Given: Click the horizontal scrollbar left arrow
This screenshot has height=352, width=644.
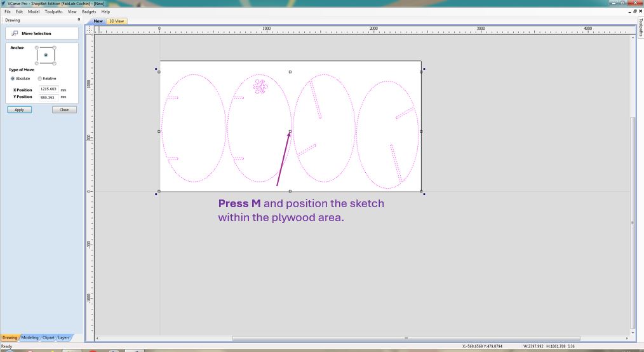Looking at the screenshot, I should click(97, 339).
